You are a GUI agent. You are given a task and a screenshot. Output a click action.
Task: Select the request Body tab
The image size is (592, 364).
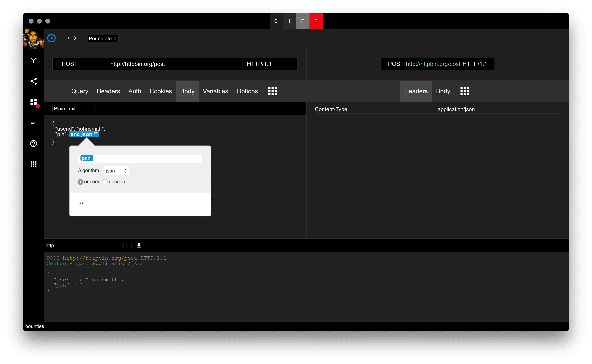pos(187,91)
